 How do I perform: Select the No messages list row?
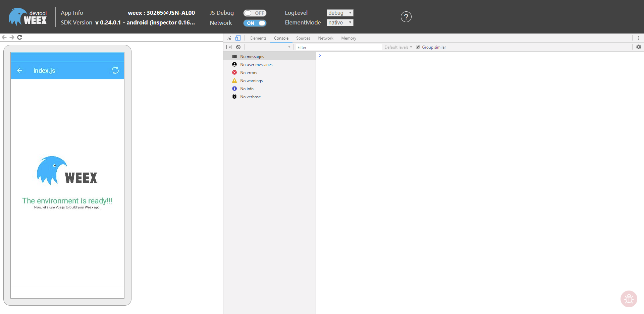270,56
